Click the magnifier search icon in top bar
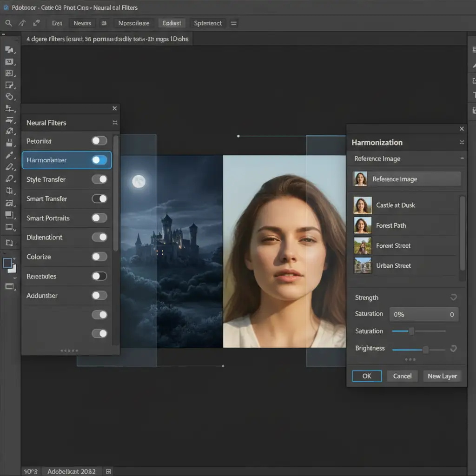Viewport: 476px width, 476px height. [9, 23]
